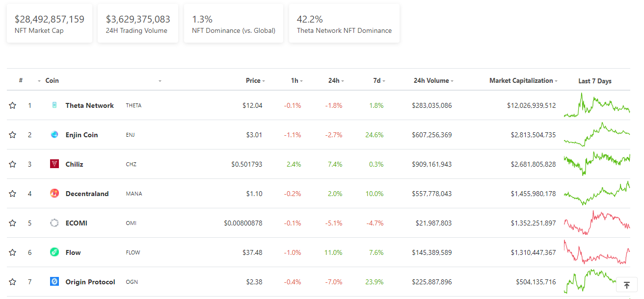The image size is (644, 299).
Task: Click the OMI ticker symbol
Action: click(131, 223)
